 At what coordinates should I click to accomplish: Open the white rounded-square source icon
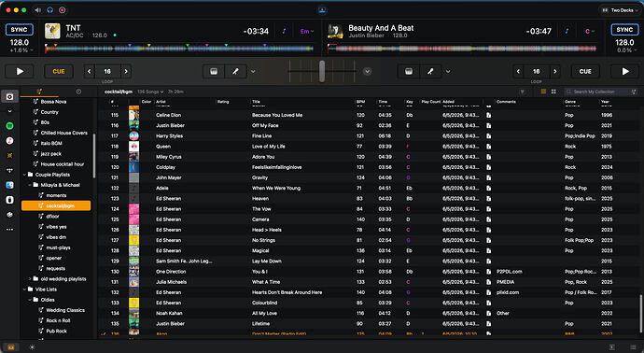pyautogui.click(x=10, y=200)
